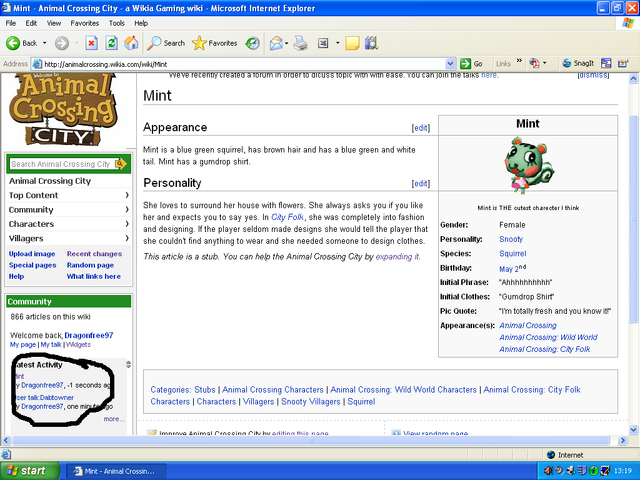Launch the SnagIt capture button
The width and height of the screenshot is (640, 480).
coord(578,63)
